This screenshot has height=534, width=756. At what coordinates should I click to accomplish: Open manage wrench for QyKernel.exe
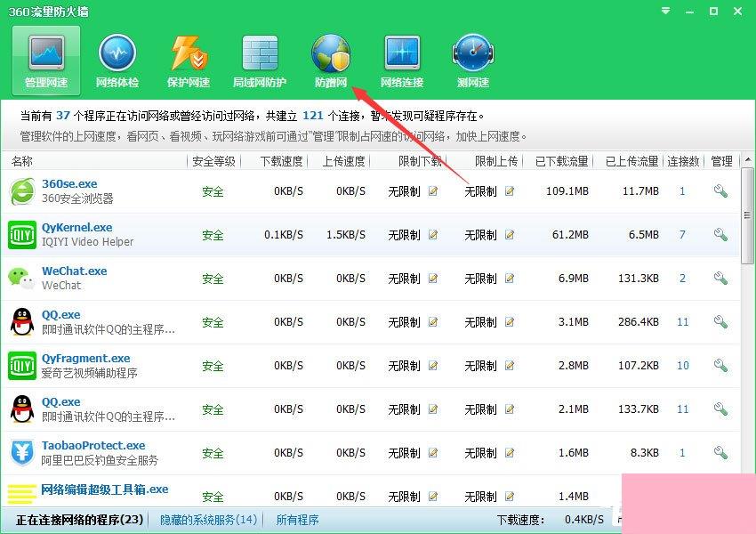720,234
